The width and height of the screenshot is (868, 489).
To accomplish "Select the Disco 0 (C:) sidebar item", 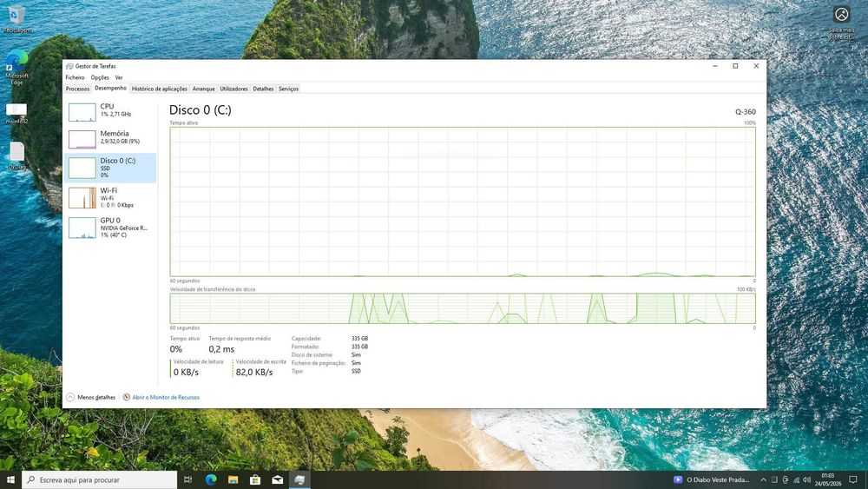I will pos(111,168).
